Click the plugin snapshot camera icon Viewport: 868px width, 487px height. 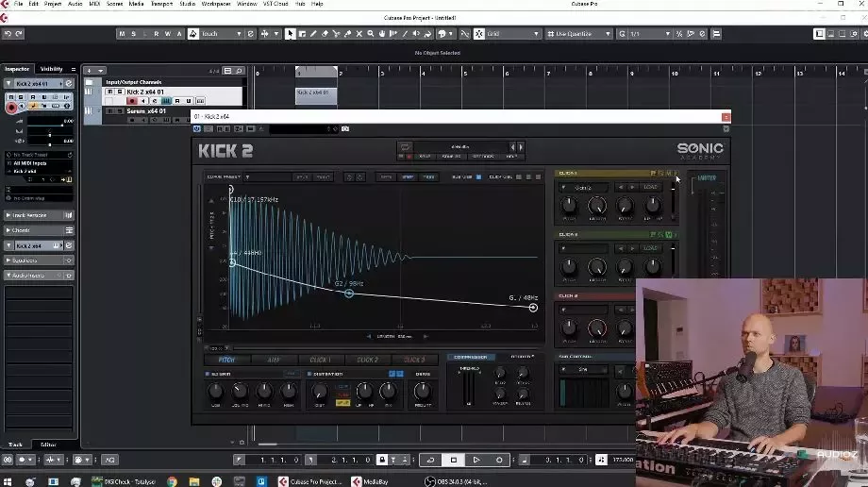pos(345,128)
